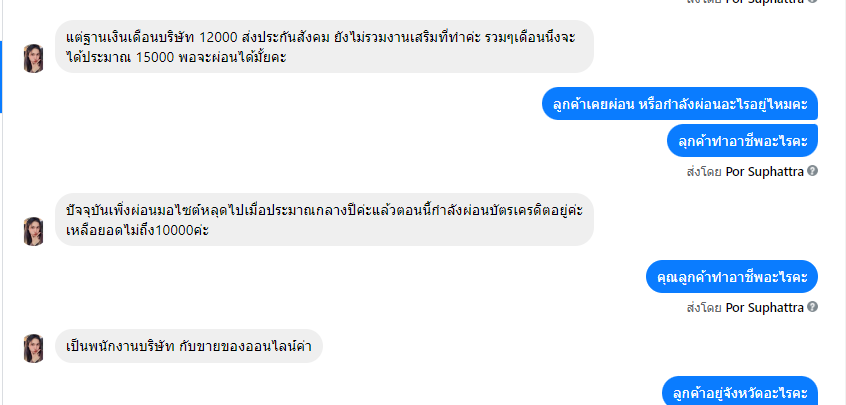Viewport: 846px width, 405px height.
Task: Click the cut-off help icon at top edge
Action: click(x=813, y=2)
